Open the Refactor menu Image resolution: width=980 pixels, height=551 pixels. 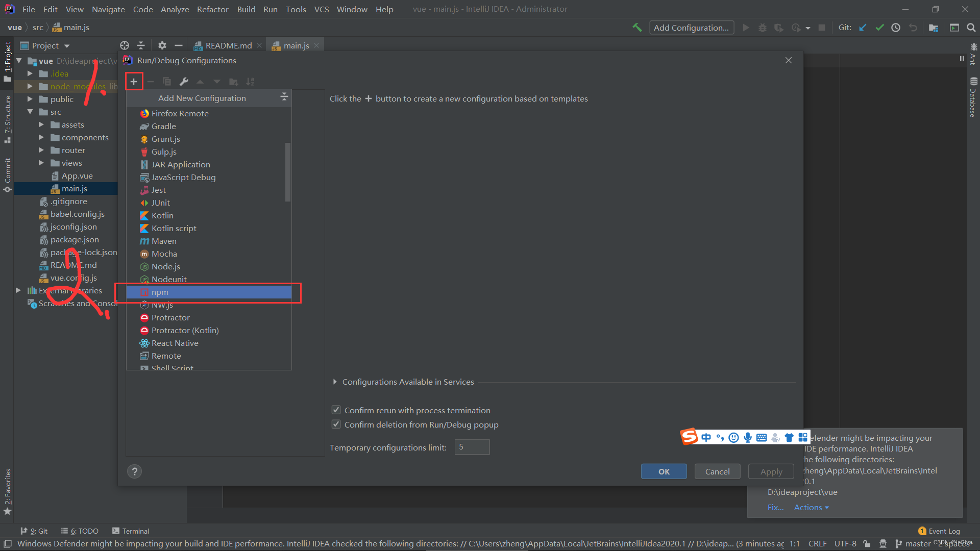[x=212, y=9]
